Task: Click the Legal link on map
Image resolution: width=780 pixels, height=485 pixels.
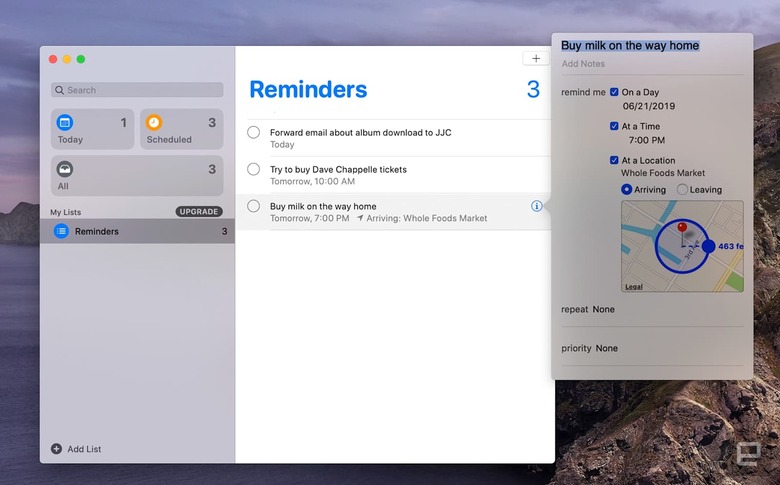Action: tap(634, 287)
